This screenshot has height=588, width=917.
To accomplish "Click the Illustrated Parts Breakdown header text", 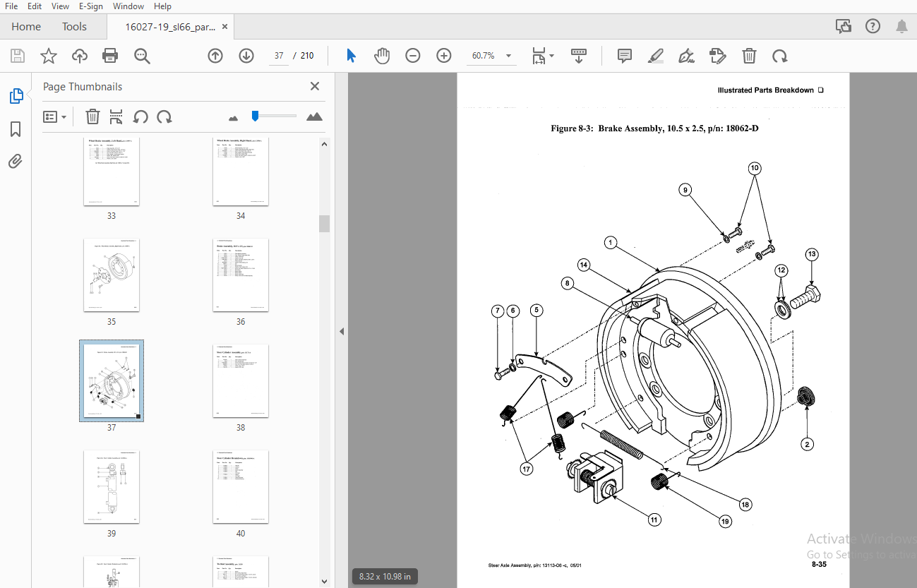I will [765, 90].
